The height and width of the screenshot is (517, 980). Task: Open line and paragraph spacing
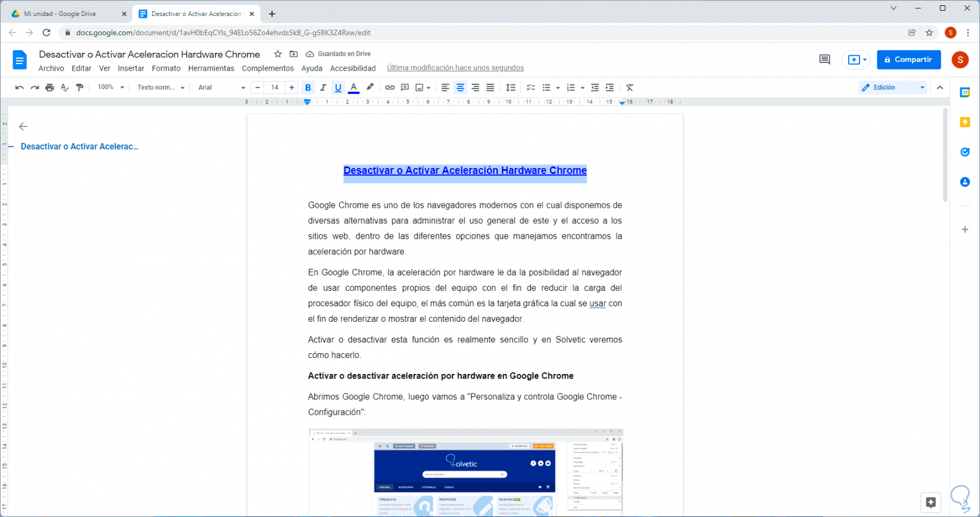pyautogui.click(x=511, y=87)
